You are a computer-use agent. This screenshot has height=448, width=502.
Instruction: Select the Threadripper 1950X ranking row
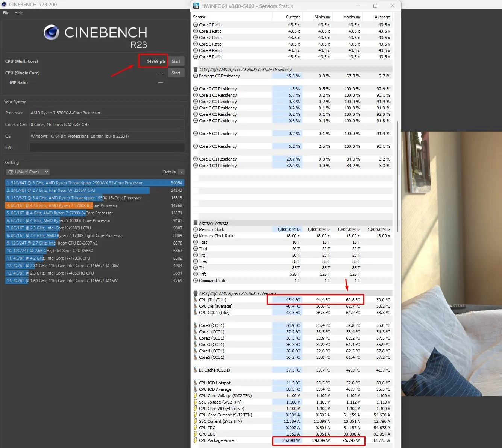coord(94,198)
